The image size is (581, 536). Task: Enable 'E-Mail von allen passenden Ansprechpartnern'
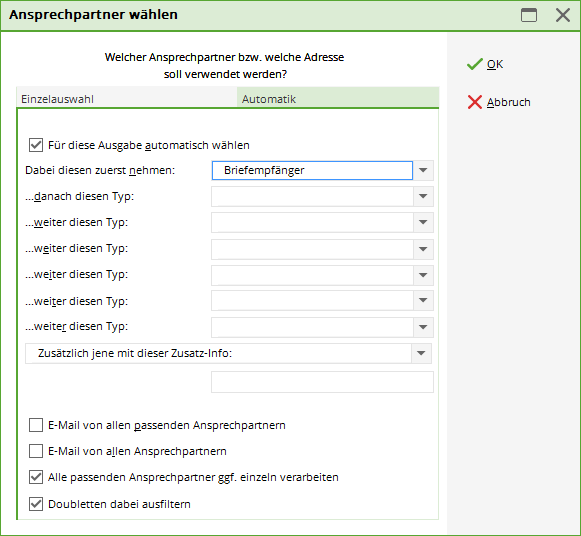coord(36,425)
